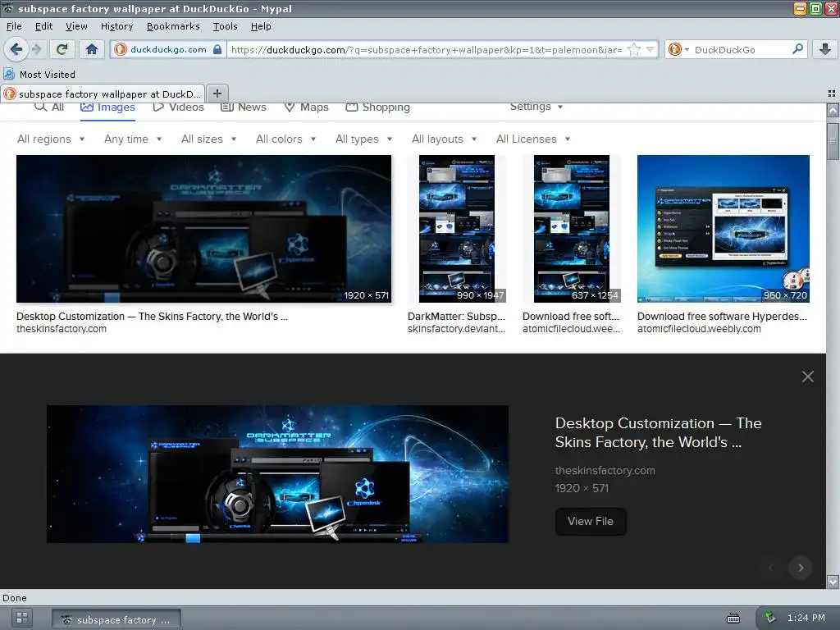Screen dimensions: 840x630
Task: Open a new tab with plus button
Action: (x=217, y=94)
